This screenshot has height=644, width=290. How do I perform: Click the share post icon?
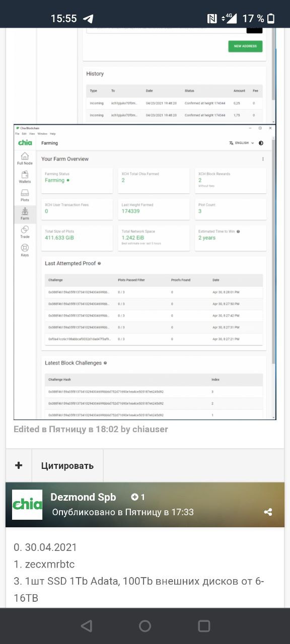pyautogui.click(x=268, y=512)
